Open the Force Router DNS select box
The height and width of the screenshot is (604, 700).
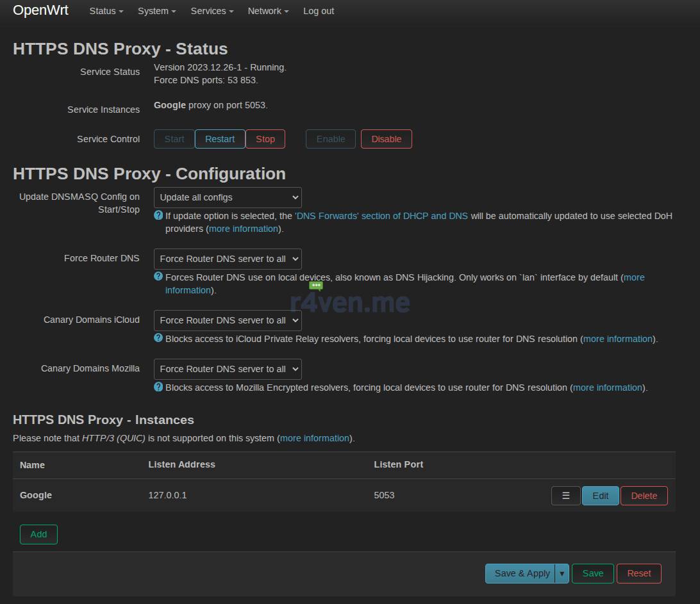[x=228, y=259]
